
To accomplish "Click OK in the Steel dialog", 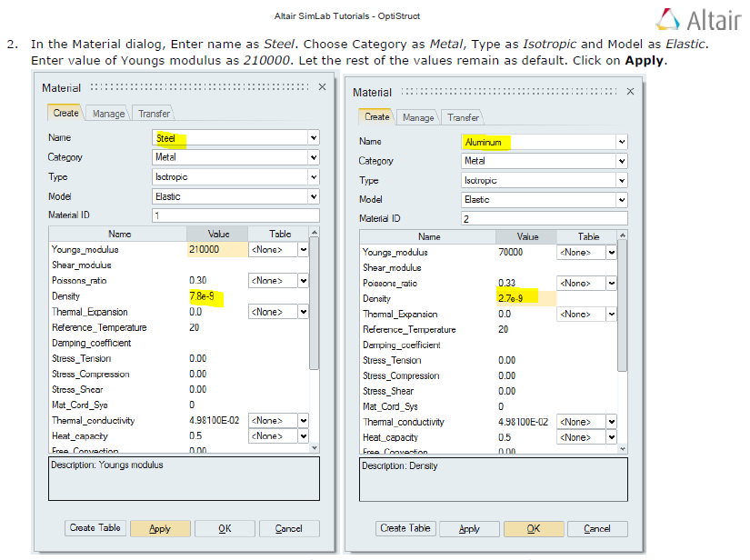I will point(225,528).
